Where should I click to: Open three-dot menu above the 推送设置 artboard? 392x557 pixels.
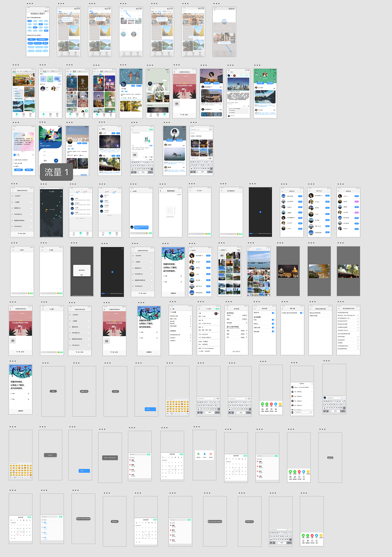(257, 302)
